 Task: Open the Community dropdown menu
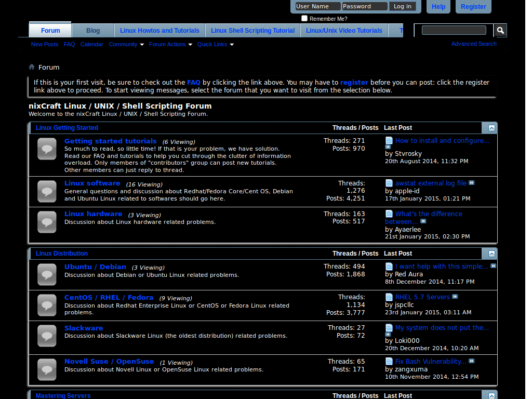(x=126, y=45)
